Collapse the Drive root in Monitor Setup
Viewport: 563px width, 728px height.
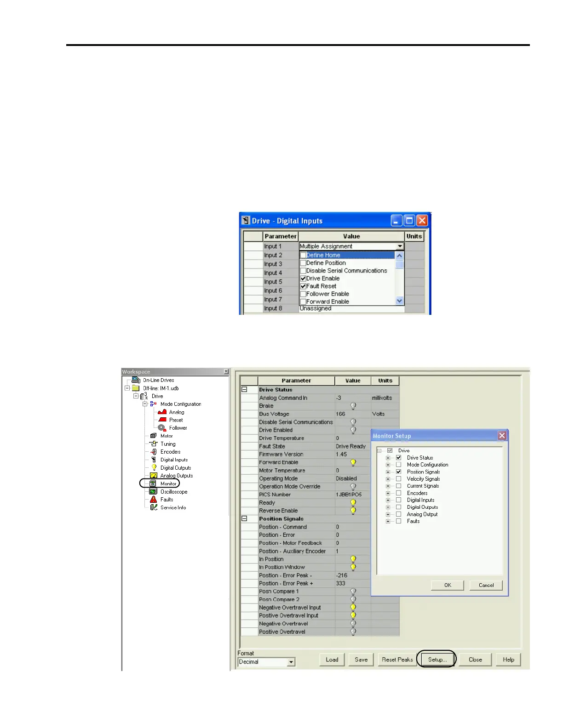pos(379,451)
